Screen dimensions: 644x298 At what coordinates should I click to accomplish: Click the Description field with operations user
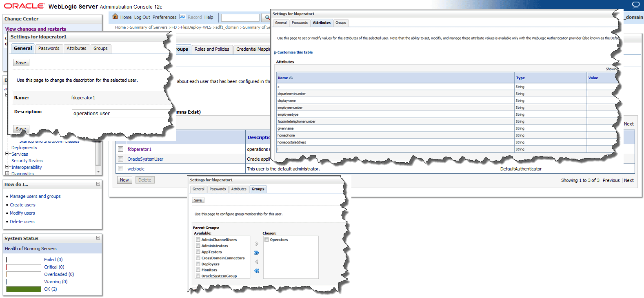121,113
